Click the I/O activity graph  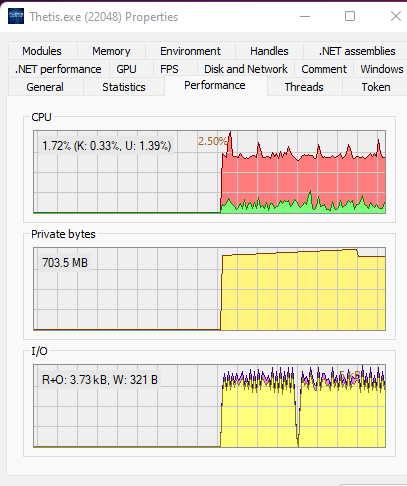coord(210,406)
